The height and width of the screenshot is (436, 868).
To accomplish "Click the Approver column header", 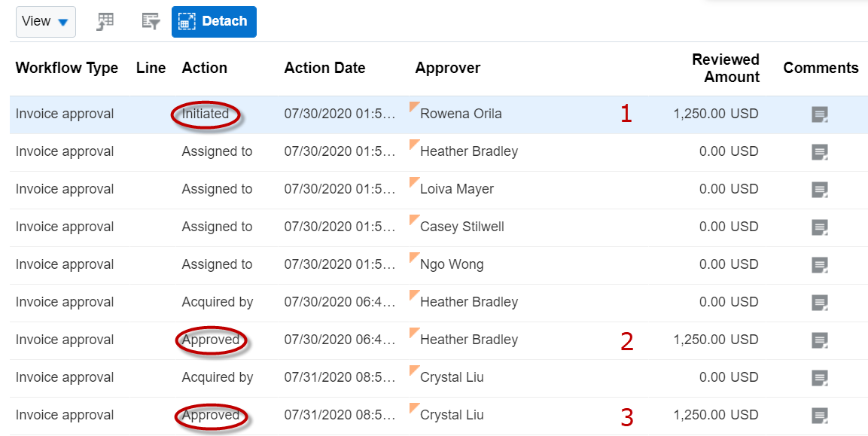I will click(x=447, y=68).
